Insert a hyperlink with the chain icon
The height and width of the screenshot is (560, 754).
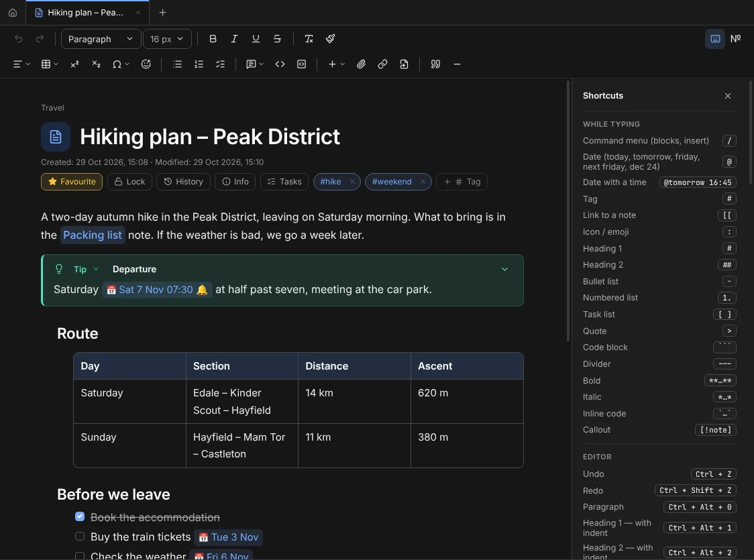point(383,64)
